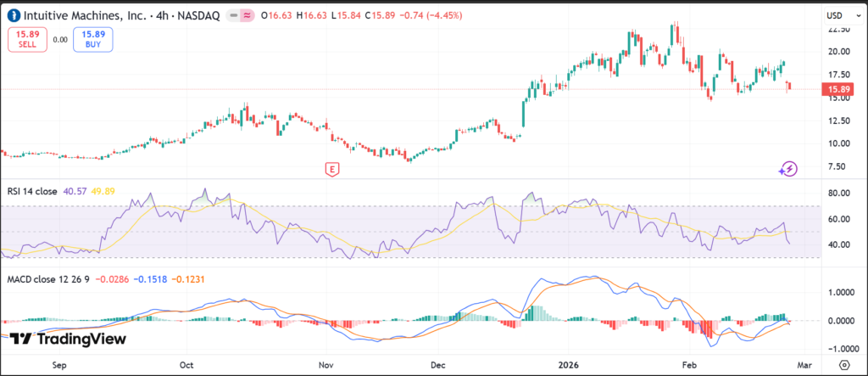Toggle the pink approximate-equals data indicator
This screenshot has width=868, height=376.
[x=247, y=15]
